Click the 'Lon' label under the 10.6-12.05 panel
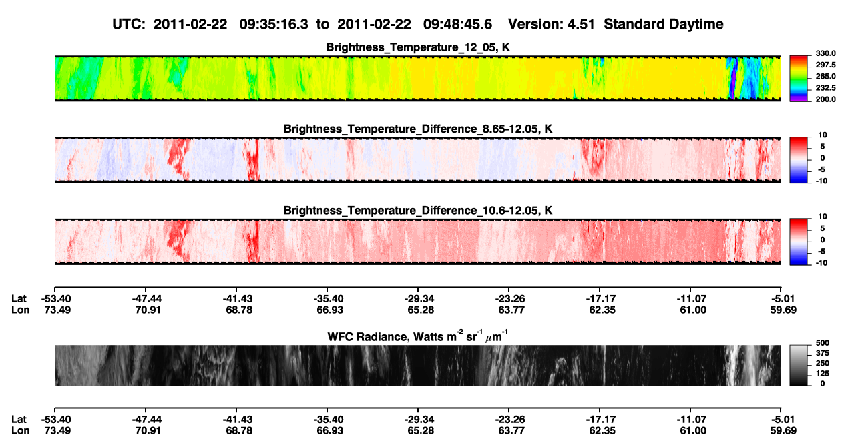The image size is (868, 445). click(19, 310)
